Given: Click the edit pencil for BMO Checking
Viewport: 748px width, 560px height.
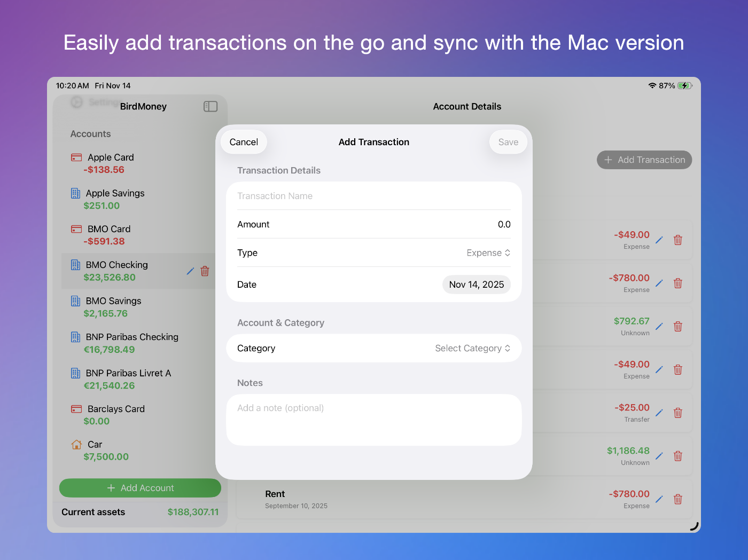Looking at the screenshot, I should tap(190, 271).
